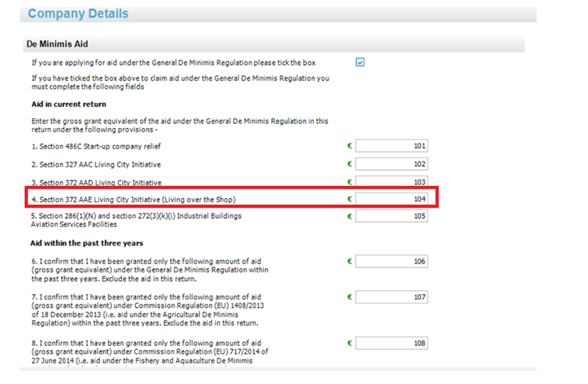Click the 'Enter the gross grant equivalent' instruction text

coord(180,125)
